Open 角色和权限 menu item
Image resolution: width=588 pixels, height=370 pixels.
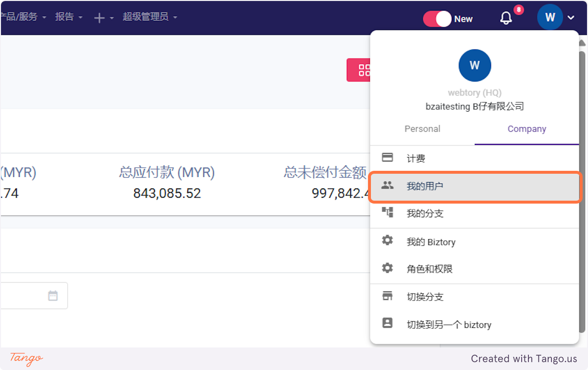474,269
